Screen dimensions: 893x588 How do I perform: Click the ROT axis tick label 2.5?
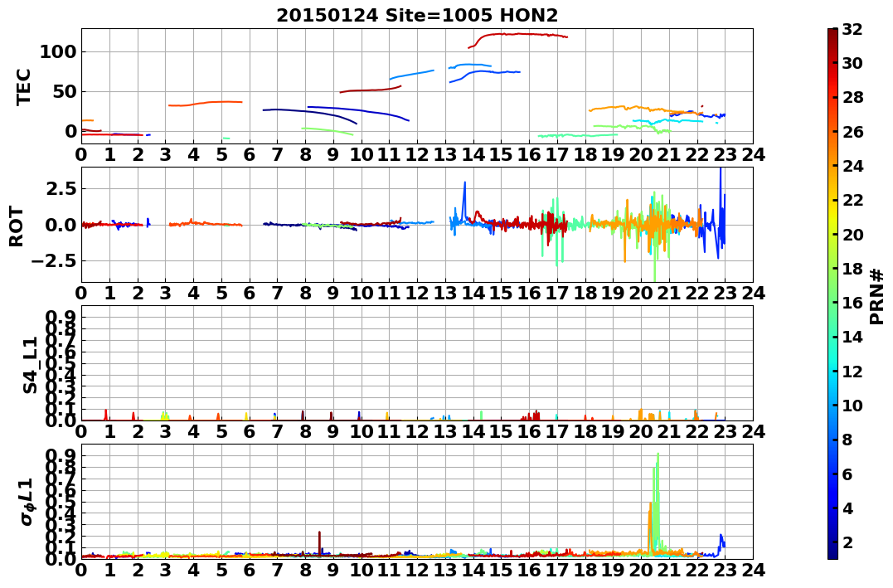pos(60,188)
